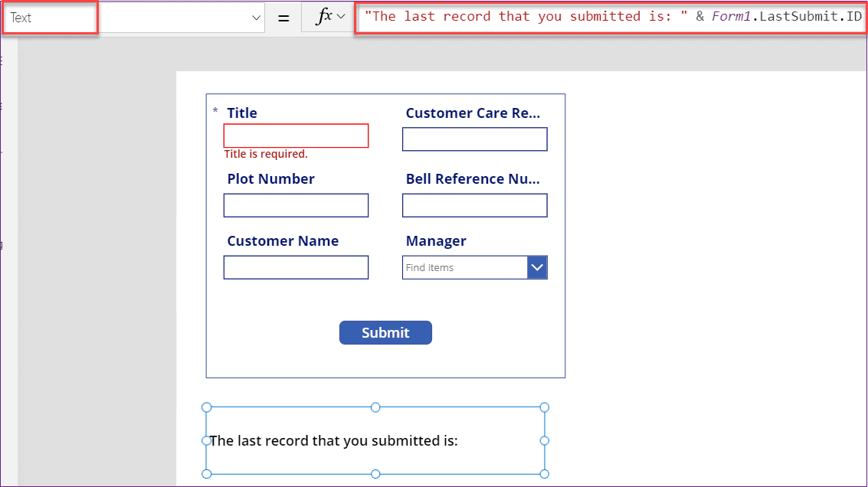Click inside the Title input box
The image size is (868, 487).
click(296, 136)
